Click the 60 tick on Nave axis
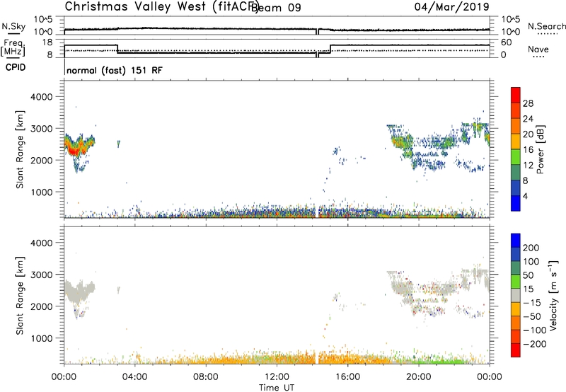566x392 pixels. pyautogui.click(x=507, y=42)
